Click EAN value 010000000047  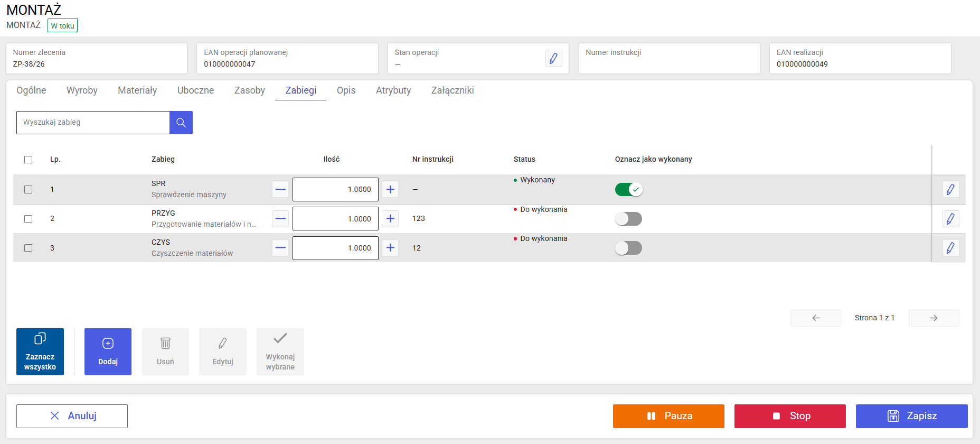pos(230,64)
